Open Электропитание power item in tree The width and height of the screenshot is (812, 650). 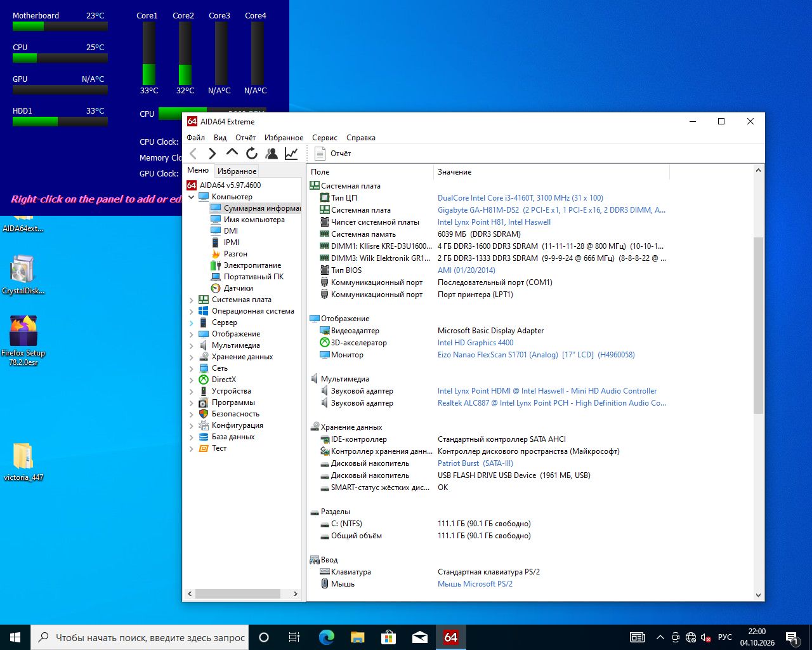click(252, 265)
